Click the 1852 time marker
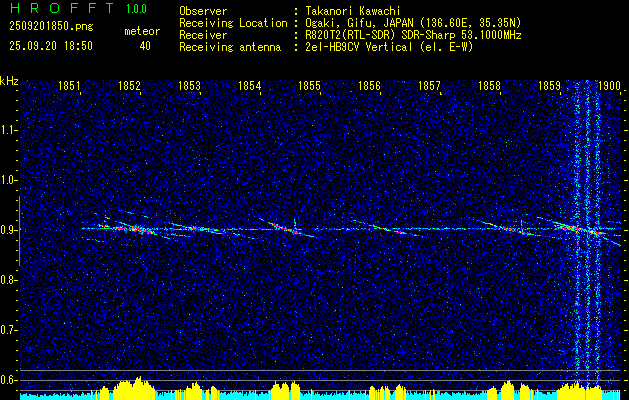The image size is (629, 400). (x=129, y=85)
